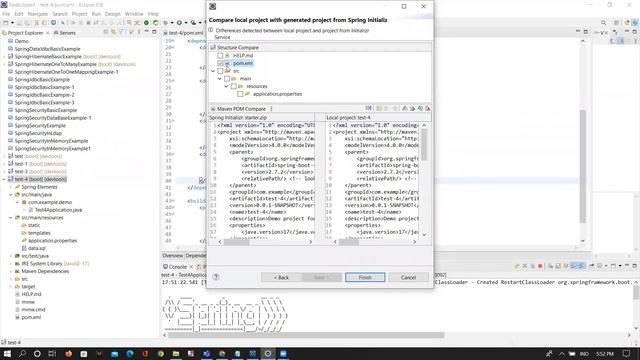Open the File menu
Image resolution: width=640 pixels, height=360 pixels.
pos(6,14)
